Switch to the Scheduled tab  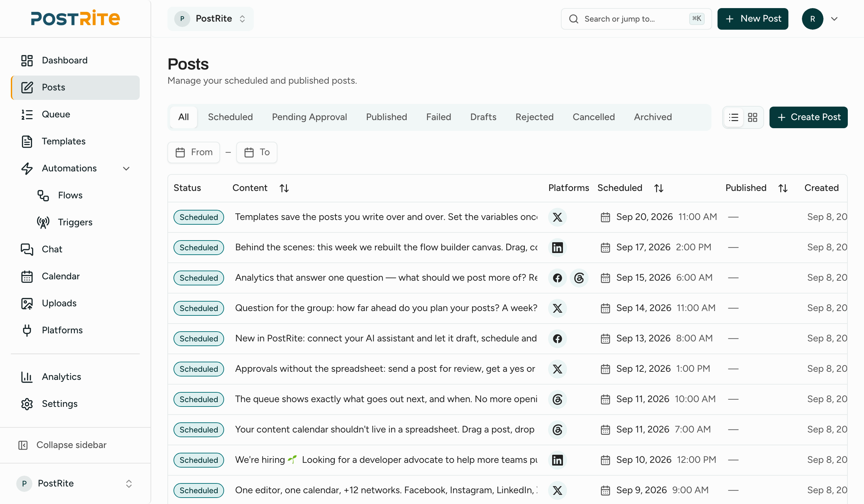pyautogui.click(x=231, y=117)
